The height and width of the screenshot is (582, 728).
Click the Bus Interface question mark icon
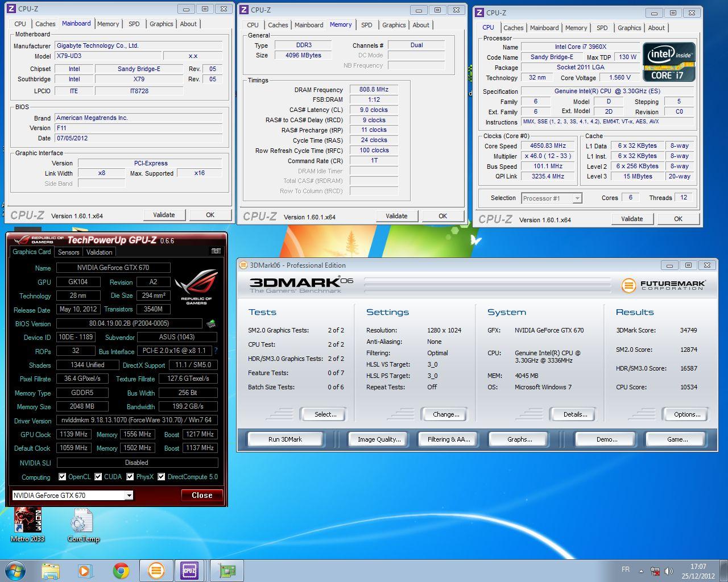click(x=216, y=351)
